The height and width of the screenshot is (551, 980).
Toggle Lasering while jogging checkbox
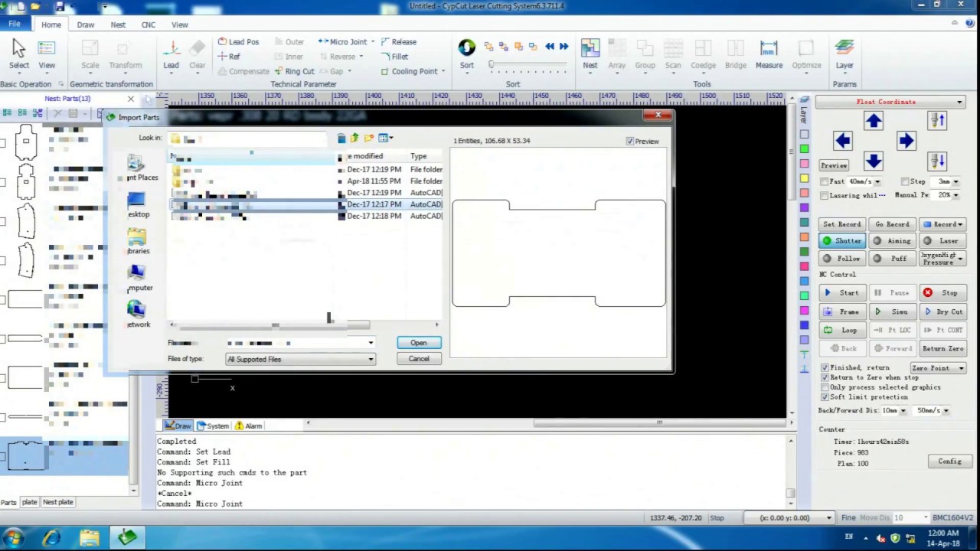pyautogui.click(x=824, y=195)
